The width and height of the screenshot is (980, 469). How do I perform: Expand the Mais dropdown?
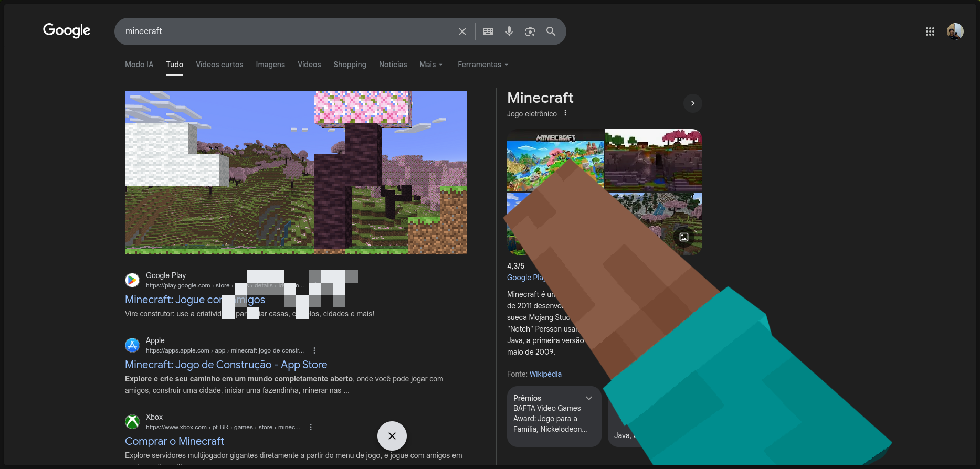431,65
